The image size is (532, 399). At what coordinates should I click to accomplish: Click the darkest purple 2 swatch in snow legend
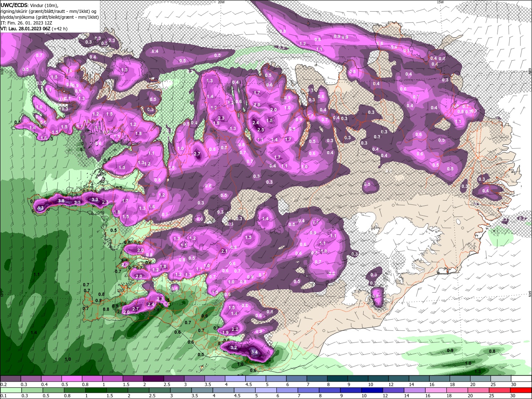153,379
